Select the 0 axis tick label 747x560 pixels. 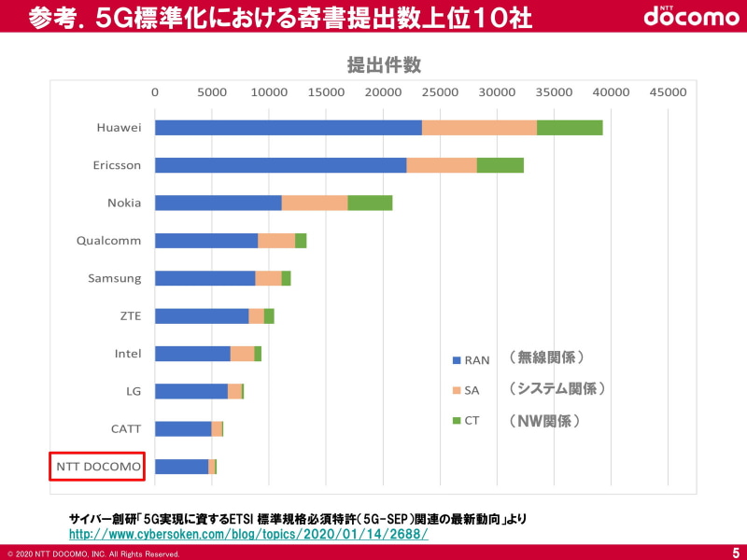(155, 92)
